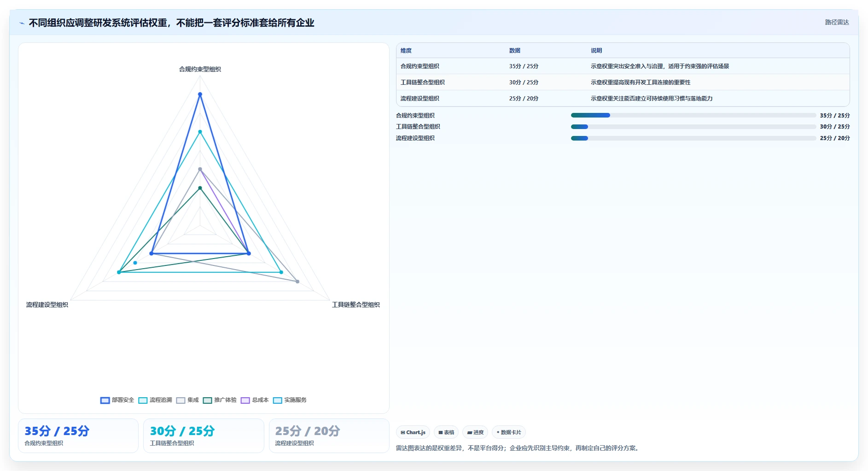Click the title arrow icon before 不同组织

(22, 23)
